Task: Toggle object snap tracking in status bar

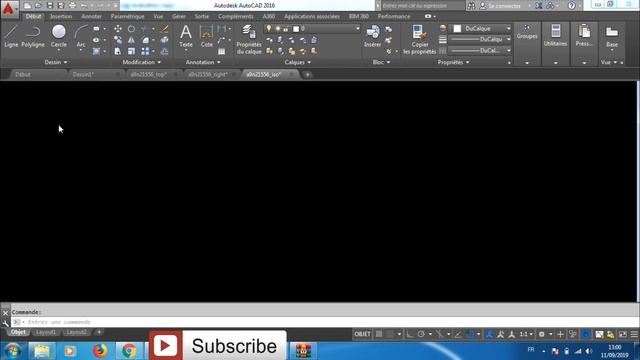Action: coord(458,334)
